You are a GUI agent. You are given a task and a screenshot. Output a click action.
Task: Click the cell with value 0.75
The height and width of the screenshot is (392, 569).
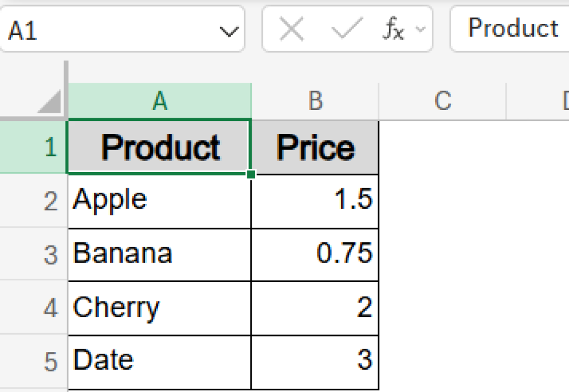click(x=315, y=254)
